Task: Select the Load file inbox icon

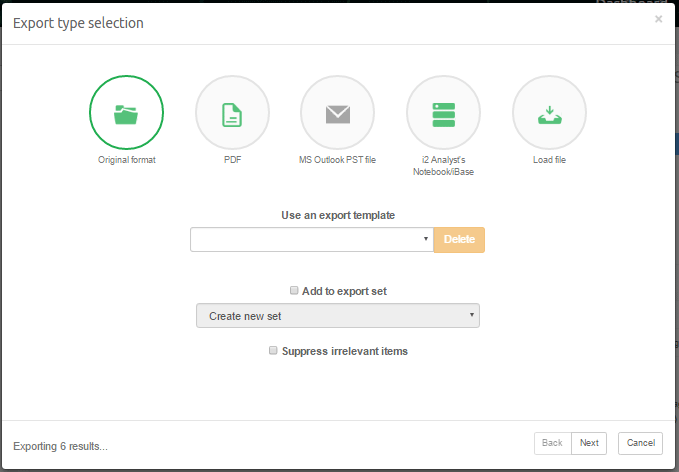Action: tap(549, 113)
